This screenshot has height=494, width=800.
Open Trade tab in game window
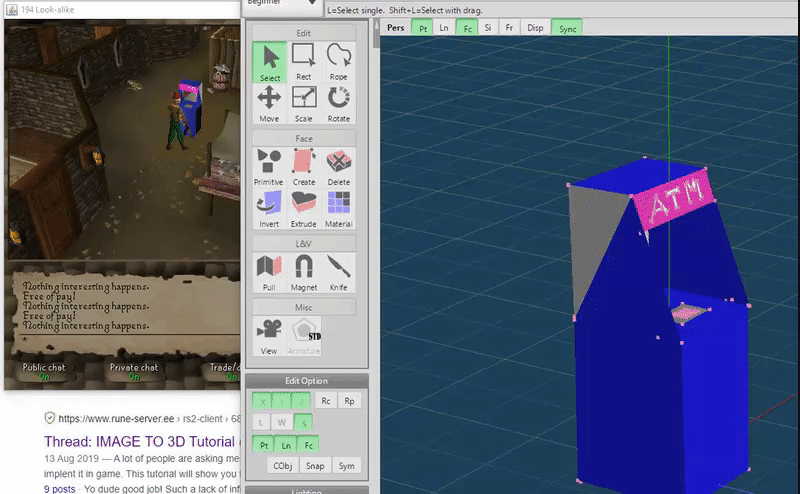point(225,371)
